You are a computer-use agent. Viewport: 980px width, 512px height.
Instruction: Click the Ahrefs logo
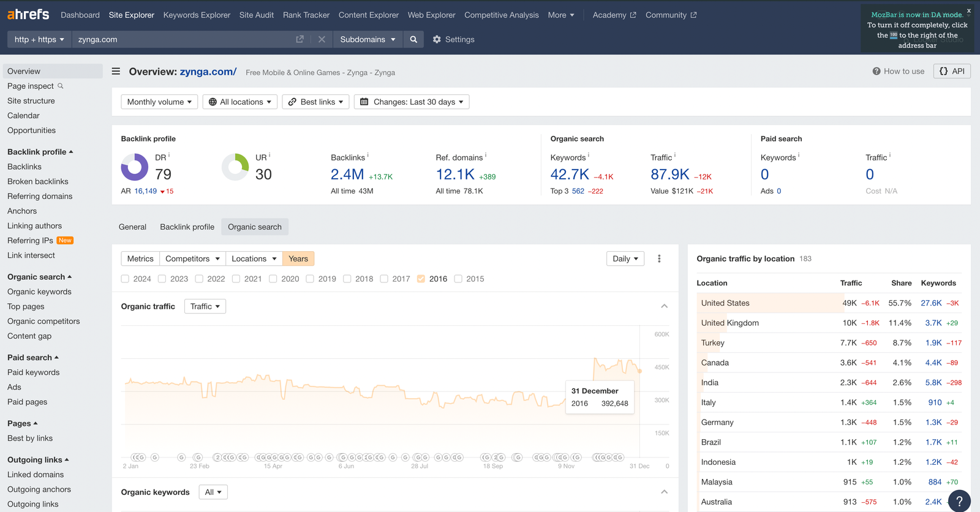click(28, 14)
